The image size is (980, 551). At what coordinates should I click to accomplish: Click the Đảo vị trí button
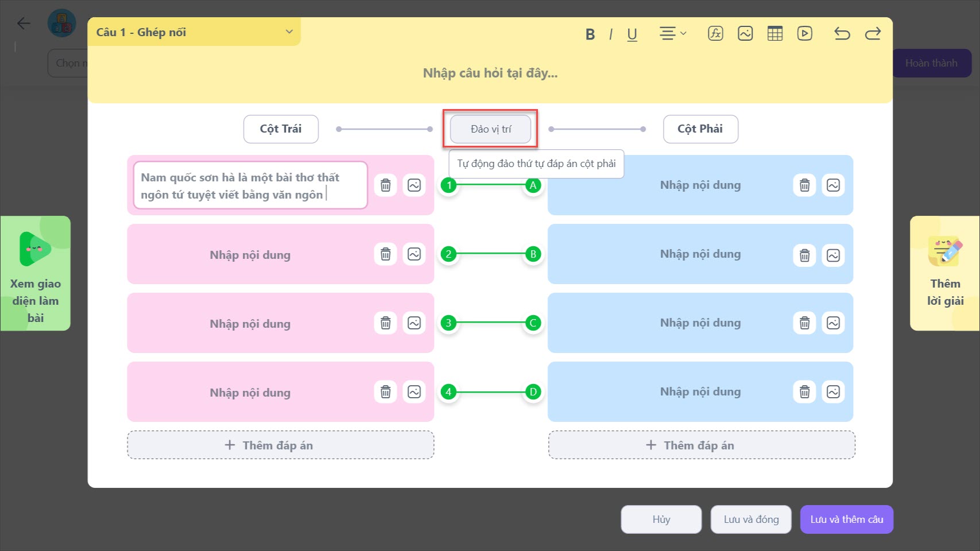(x=490, y=129)
